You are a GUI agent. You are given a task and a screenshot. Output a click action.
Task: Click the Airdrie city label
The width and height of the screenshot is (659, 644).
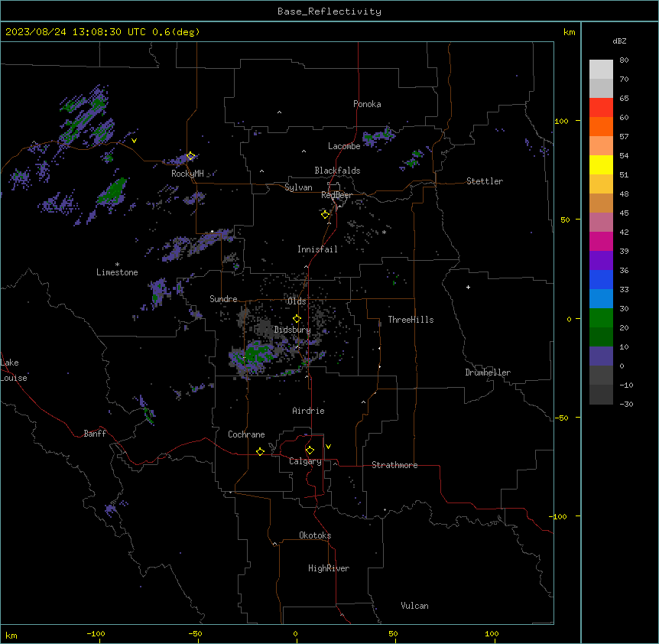click(x=308, y=411)
